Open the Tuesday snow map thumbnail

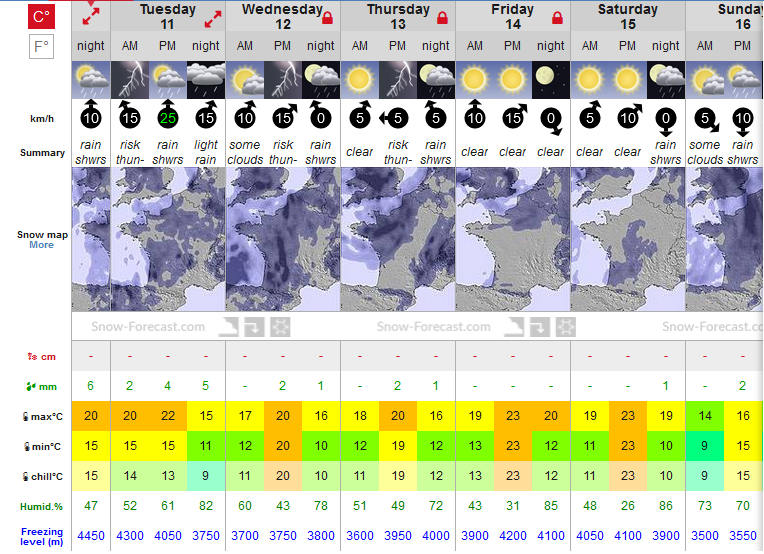[x=168, y=239]
